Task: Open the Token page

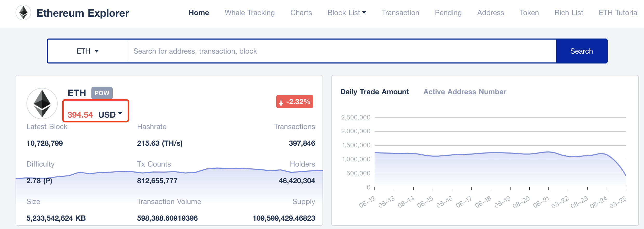Action: coord(529,12)
